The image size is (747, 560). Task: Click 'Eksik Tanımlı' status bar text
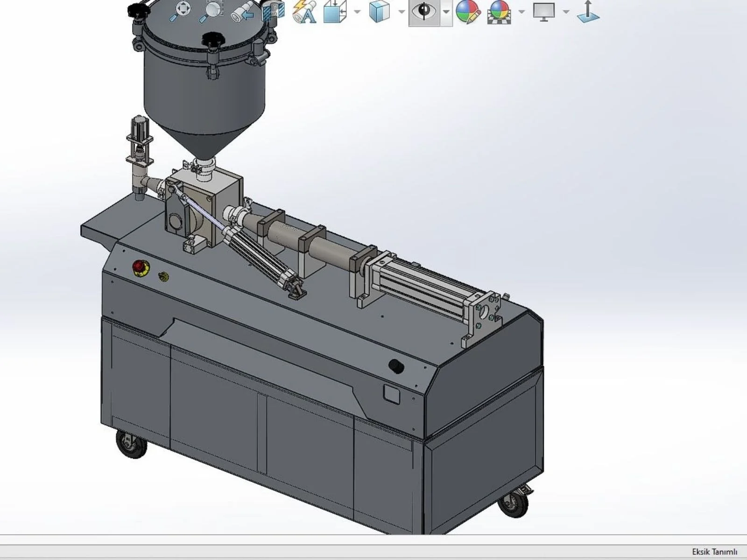click(x=714, y=552)
